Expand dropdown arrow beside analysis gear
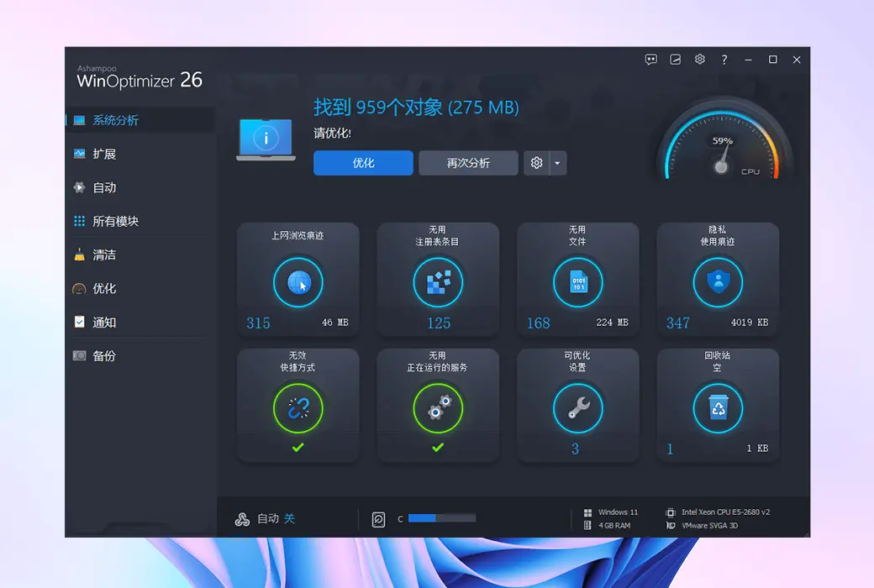This screenshot has width=874, height=588. point(558,163)
